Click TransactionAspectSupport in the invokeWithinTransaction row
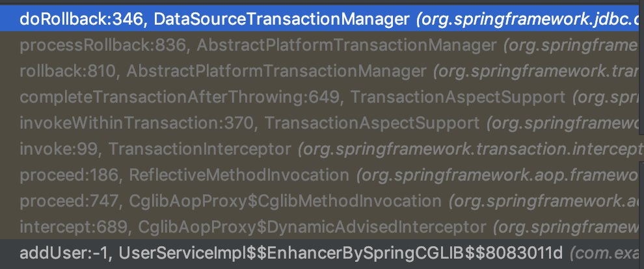This screenshot has width=644, height=269. pos(372,123)
